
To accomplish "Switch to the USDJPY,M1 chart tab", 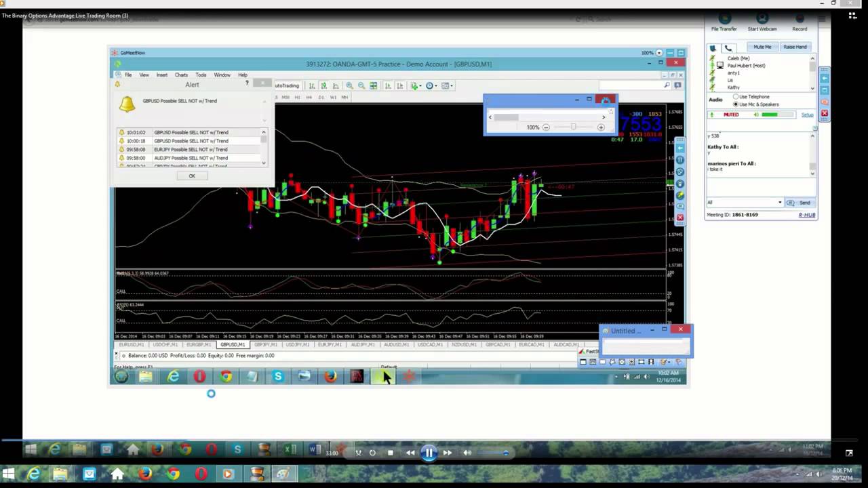I will click(x=297, y=344).
